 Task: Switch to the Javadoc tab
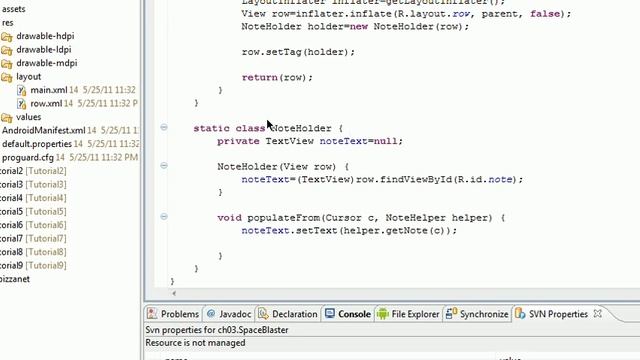[229, 314]
